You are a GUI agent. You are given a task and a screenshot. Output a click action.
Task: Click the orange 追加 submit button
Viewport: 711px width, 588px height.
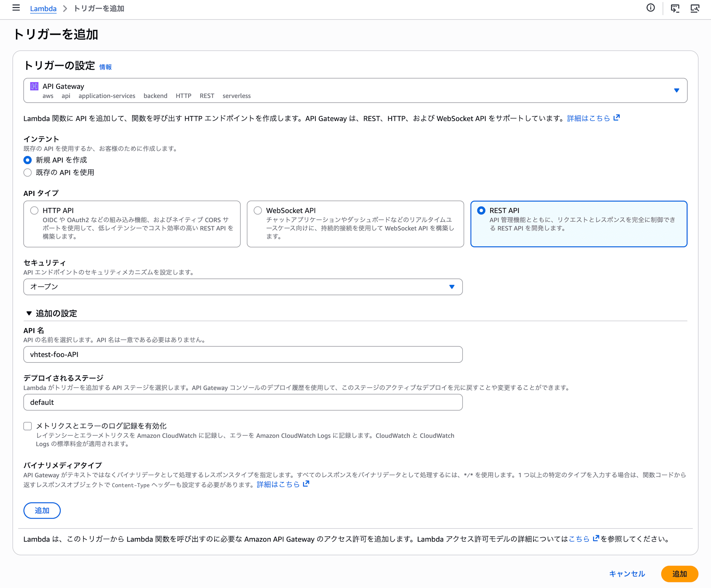[680, 574]
